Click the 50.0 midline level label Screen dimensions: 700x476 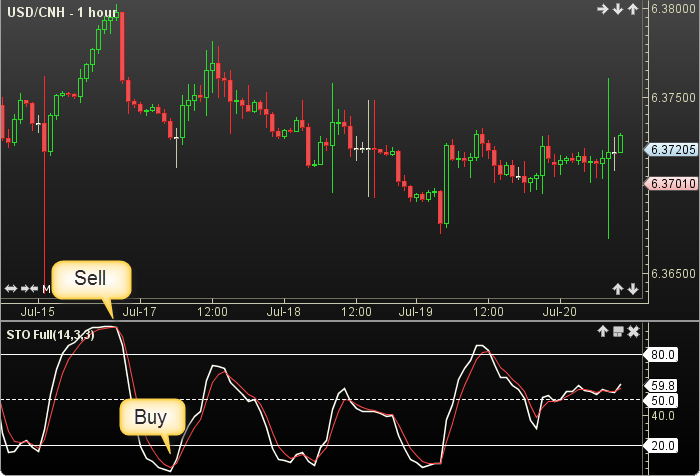click(x=662, y=401)
